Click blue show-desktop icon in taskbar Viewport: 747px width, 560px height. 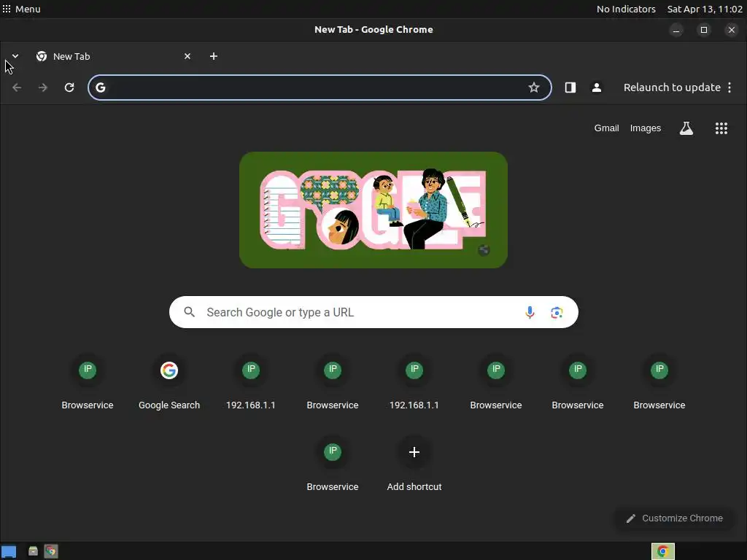(x=9, y=551)
